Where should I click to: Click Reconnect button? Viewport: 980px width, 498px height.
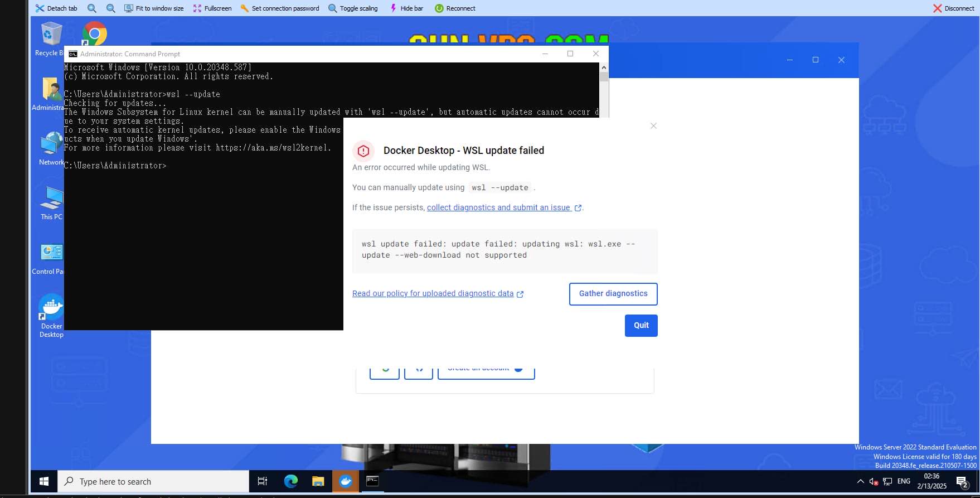[x=455, y=8]
